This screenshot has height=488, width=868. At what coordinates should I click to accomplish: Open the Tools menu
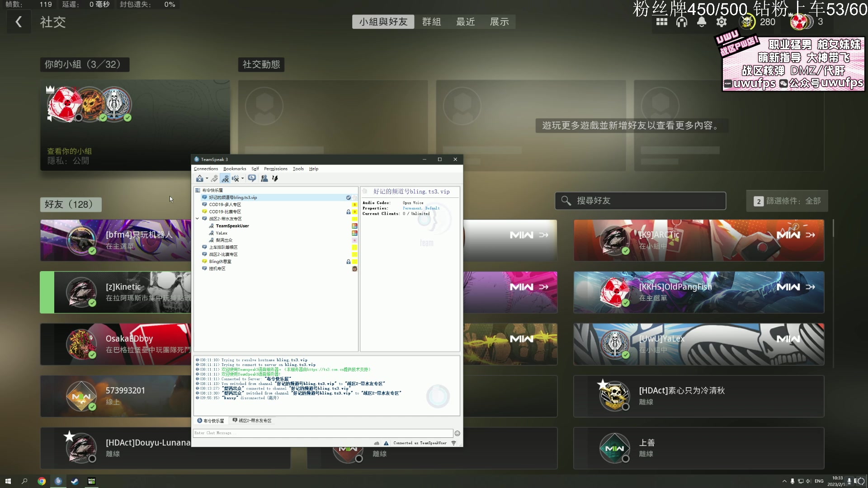coord(298,169)
